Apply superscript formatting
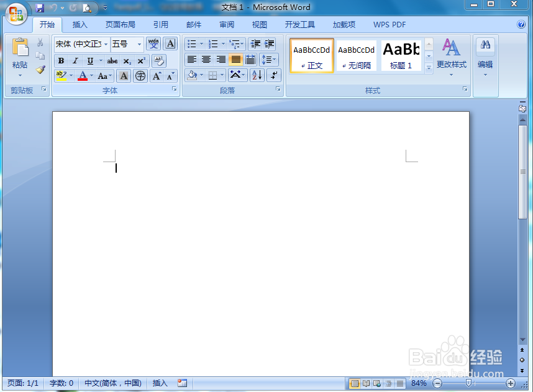This screenshot has width=533, height=392. coord(141,62)
